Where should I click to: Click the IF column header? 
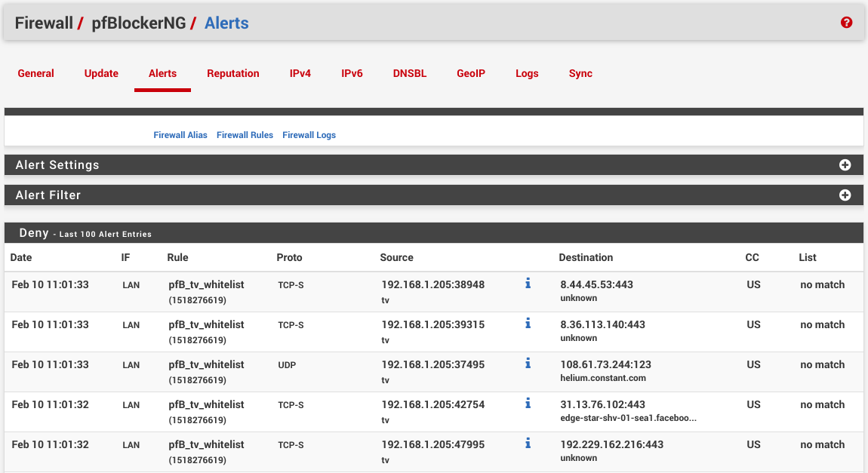tap(125, 257)
